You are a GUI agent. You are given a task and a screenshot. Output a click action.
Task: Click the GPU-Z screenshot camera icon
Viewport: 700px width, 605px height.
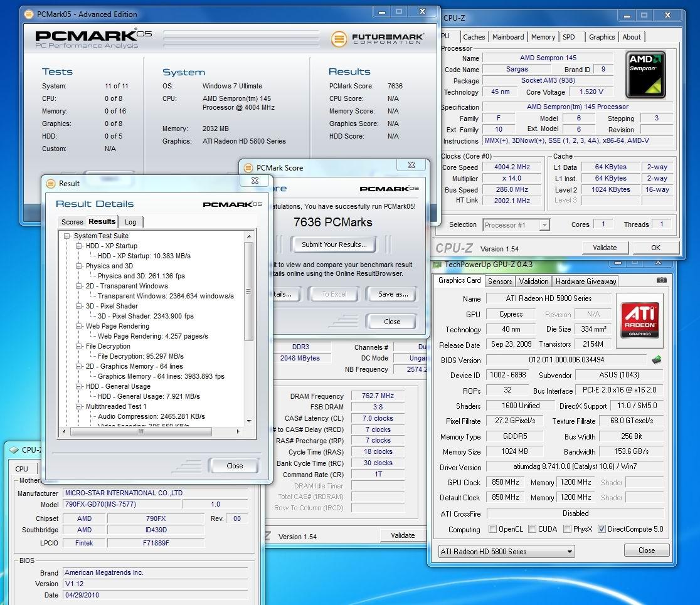(x=661, y=280)
